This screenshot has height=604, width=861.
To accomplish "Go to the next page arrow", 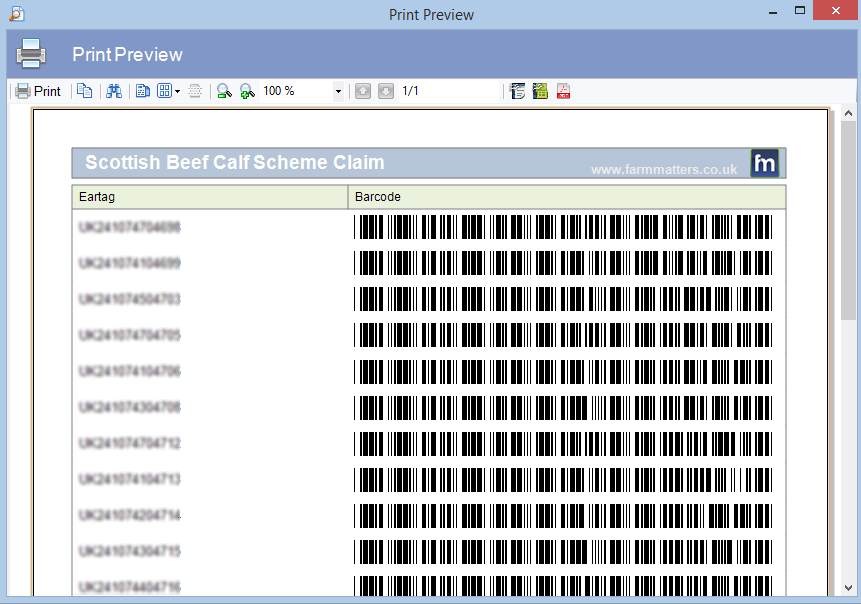I will pos(386,91).
